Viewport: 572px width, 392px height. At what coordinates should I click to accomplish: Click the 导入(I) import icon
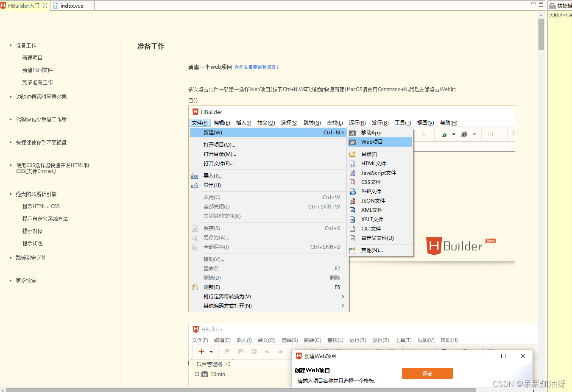pos(195,175)
